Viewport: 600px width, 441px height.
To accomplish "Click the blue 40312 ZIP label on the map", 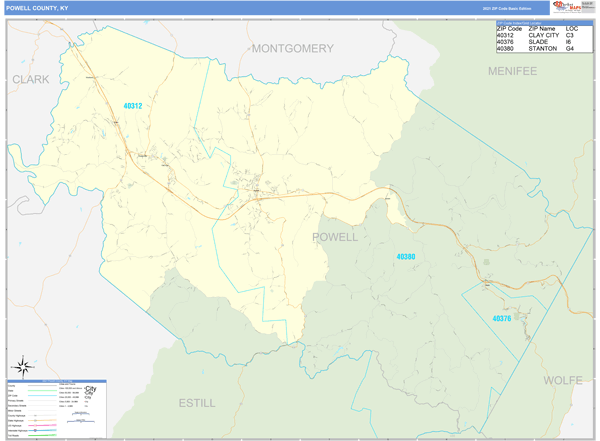I will pyautogui.click(x=133, y=106).
